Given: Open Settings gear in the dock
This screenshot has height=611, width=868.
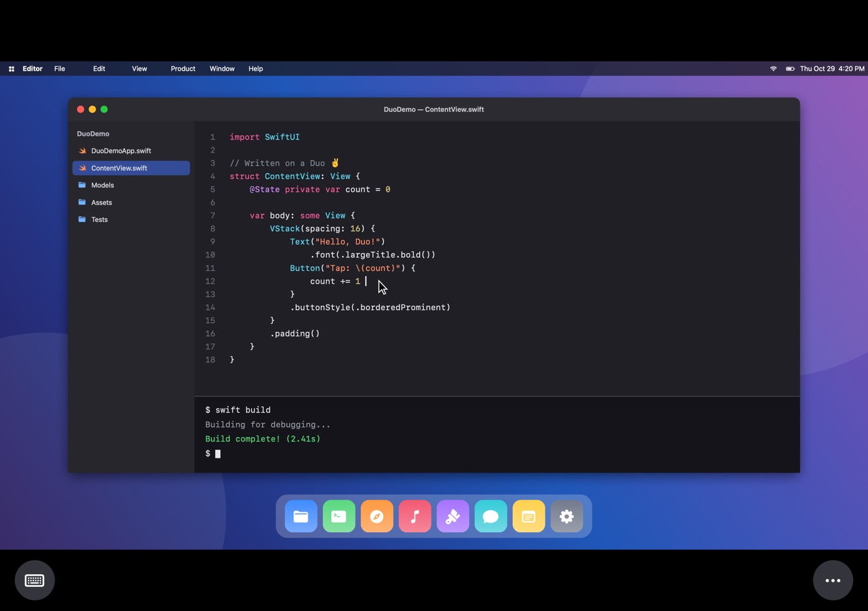Looking at the screenshot, I should click(x=567, y=516).
